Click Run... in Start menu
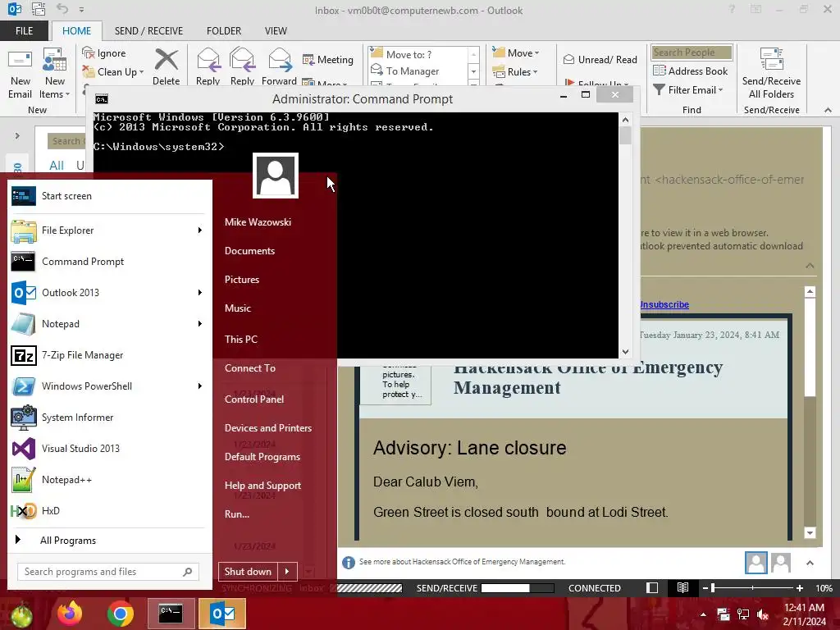Viewport: 840px width, 630px height. (237, 514)
